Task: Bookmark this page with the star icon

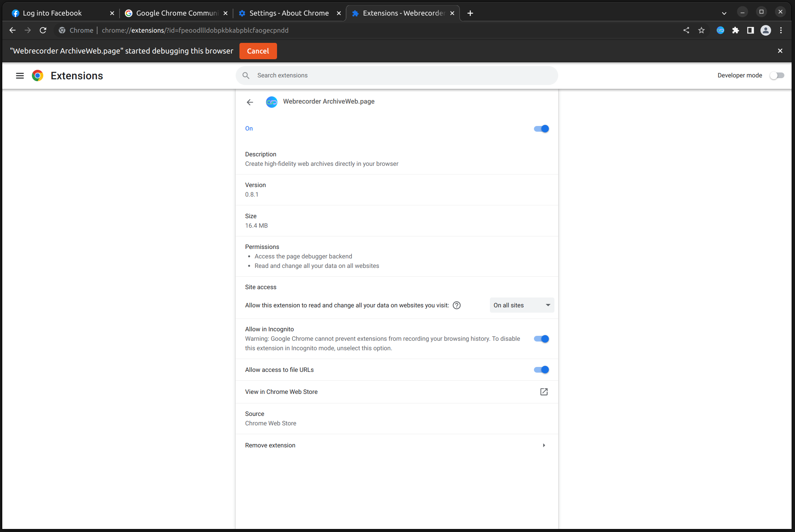Action: [x=701, y=30]
